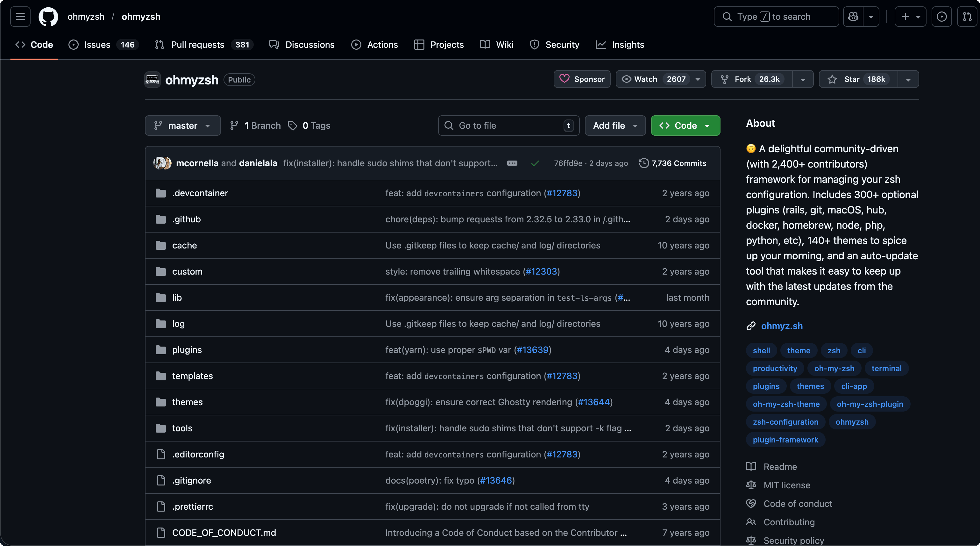Open the master branch dropdown
The image size is (980, 546).
[x=183, y=126]
